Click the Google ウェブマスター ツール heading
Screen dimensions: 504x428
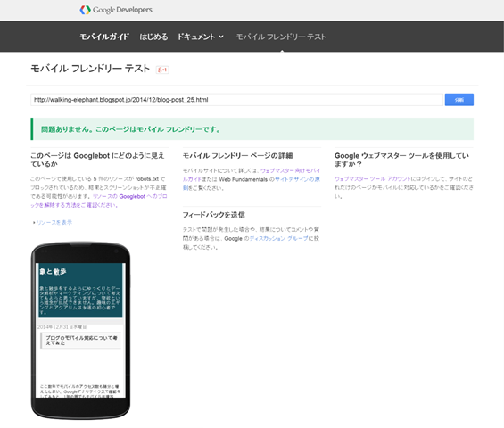click(x=401, y=160)
